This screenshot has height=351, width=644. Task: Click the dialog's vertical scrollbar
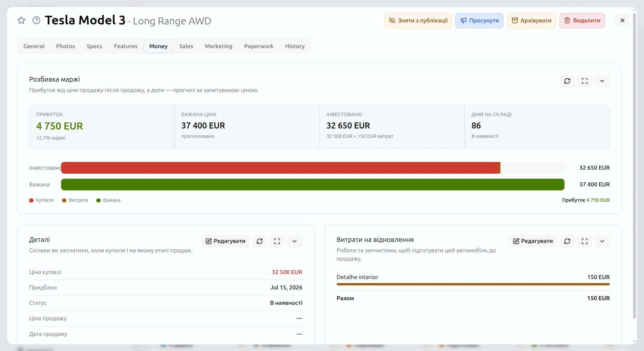pyautogui.click(x=634, y=166)
